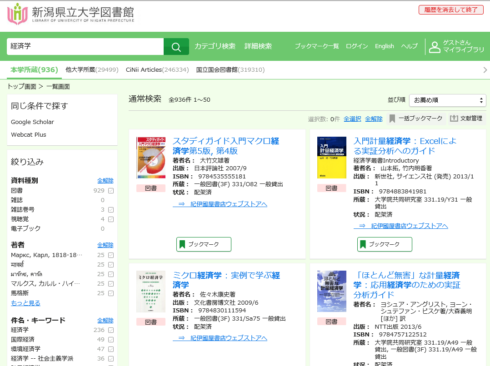The image size is (490, 366).
Task: Open the guest user profile icon
Action: tap(434, 47)
